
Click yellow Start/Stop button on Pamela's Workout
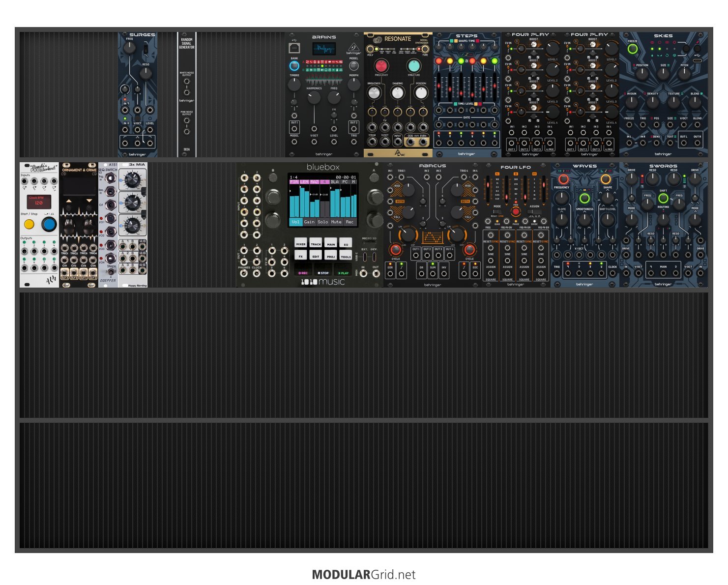(x=29, y=225)
